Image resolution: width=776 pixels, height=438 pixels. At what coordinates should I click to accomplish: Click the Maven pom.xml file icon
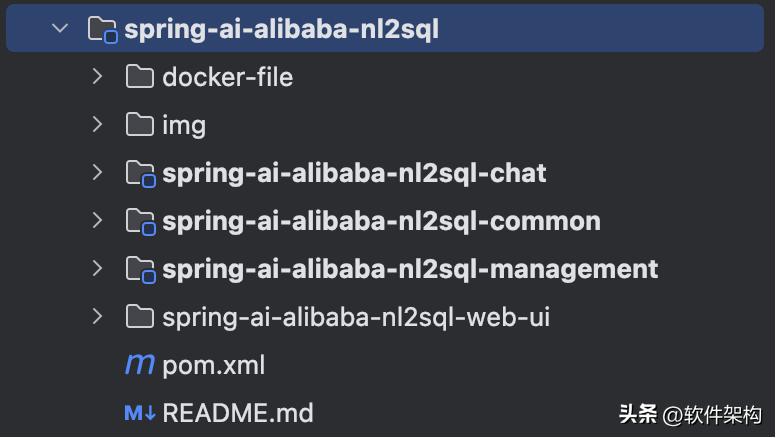(x=139, y=365)
